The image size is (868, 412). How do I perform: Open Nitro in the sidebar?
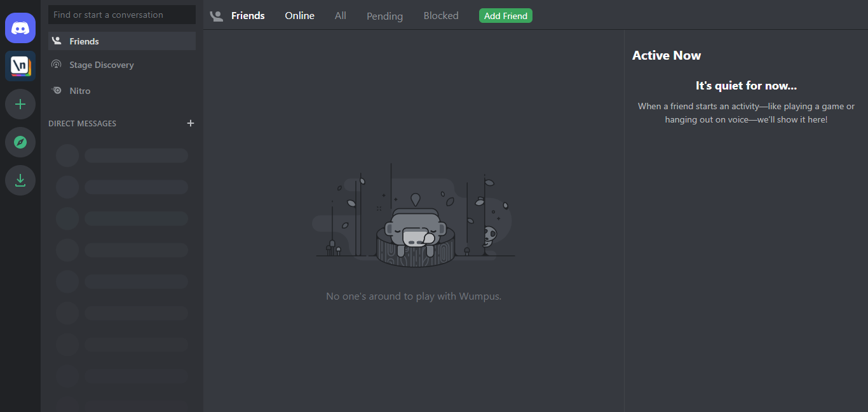point(122,91)
